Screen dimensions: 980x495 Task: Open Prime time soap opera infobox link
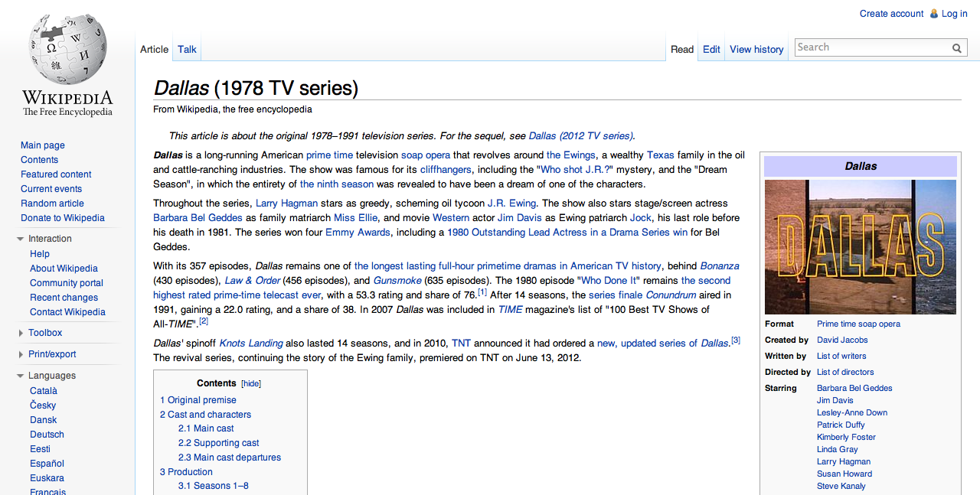click(858, 324)
